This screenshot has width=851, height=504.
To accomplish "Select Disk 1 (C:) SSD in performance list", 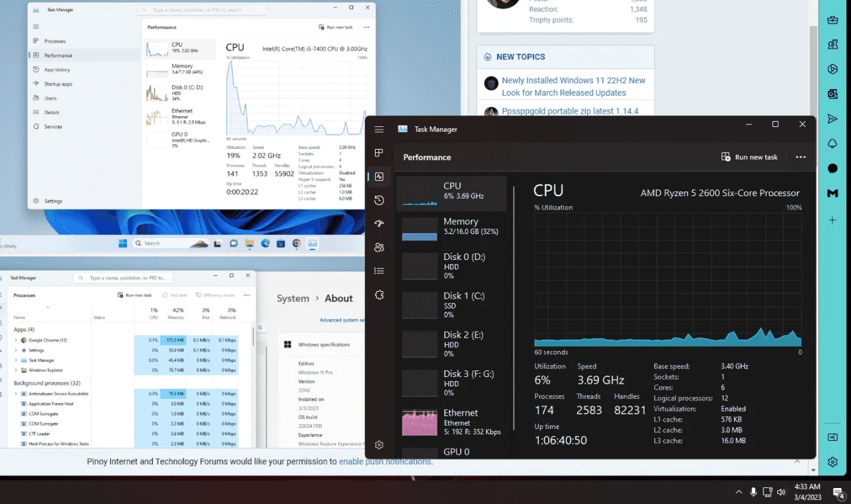I will point(451,305).
